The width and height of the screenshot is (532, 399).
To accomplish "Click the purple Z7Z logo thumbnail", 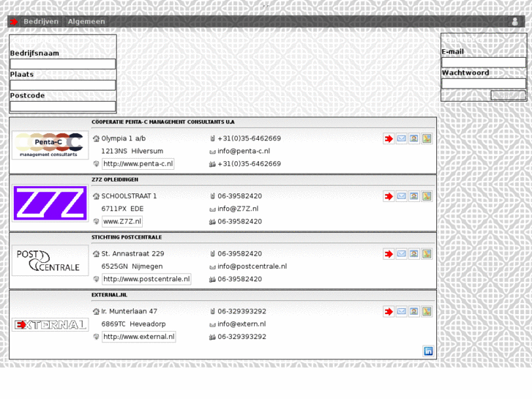I will [50, 203].
